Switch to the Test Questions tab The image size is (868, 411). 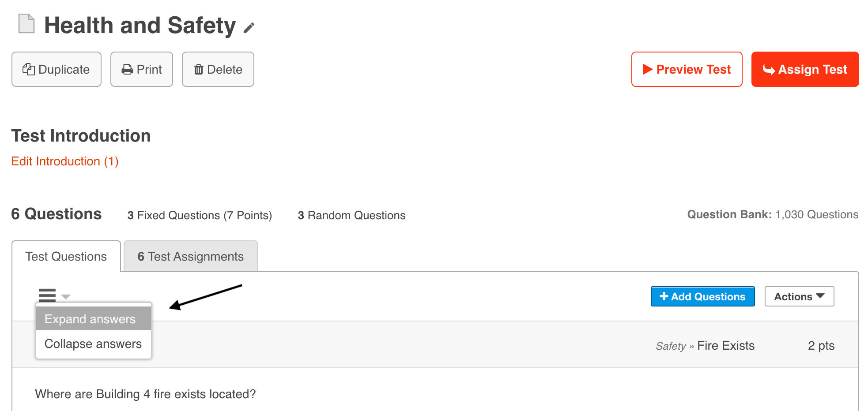point(66,257)
